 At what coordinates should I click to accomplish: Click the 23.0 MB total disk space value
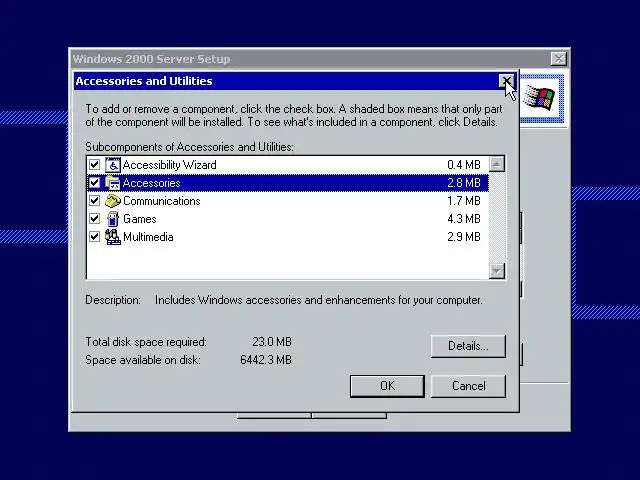(x=272, y=342)
